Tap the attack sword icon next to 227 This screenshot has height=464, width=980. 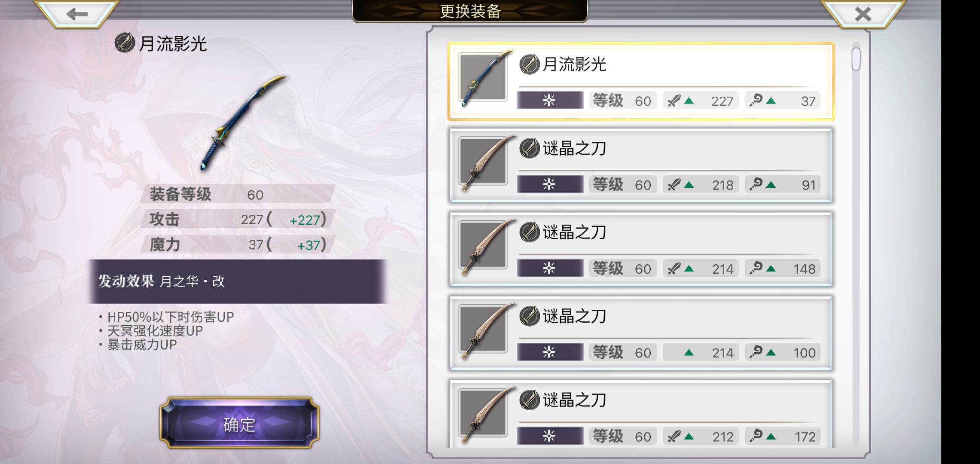[674, 101]
